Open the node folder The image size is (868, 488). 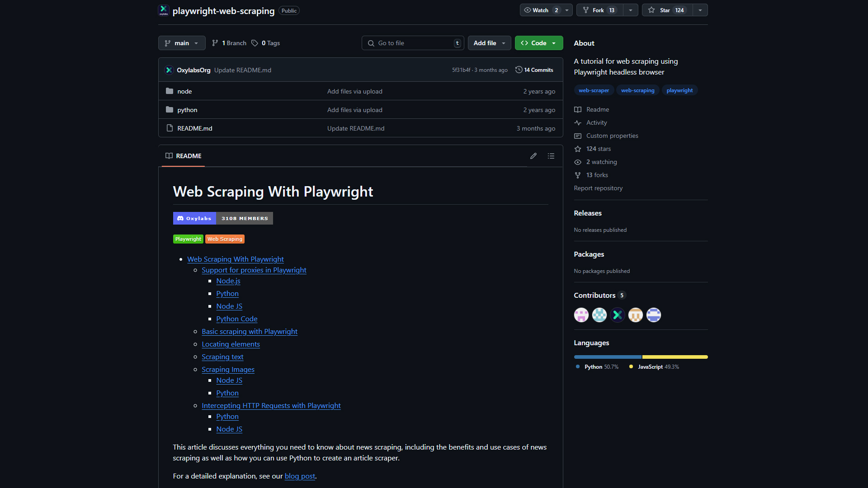tap(184, 91)
